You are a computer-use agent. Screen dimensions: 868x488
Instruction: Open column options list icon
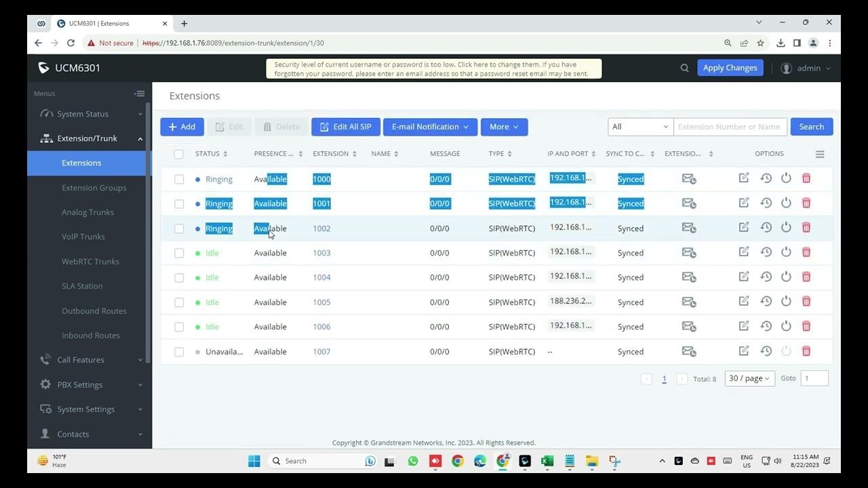point(820,154)
